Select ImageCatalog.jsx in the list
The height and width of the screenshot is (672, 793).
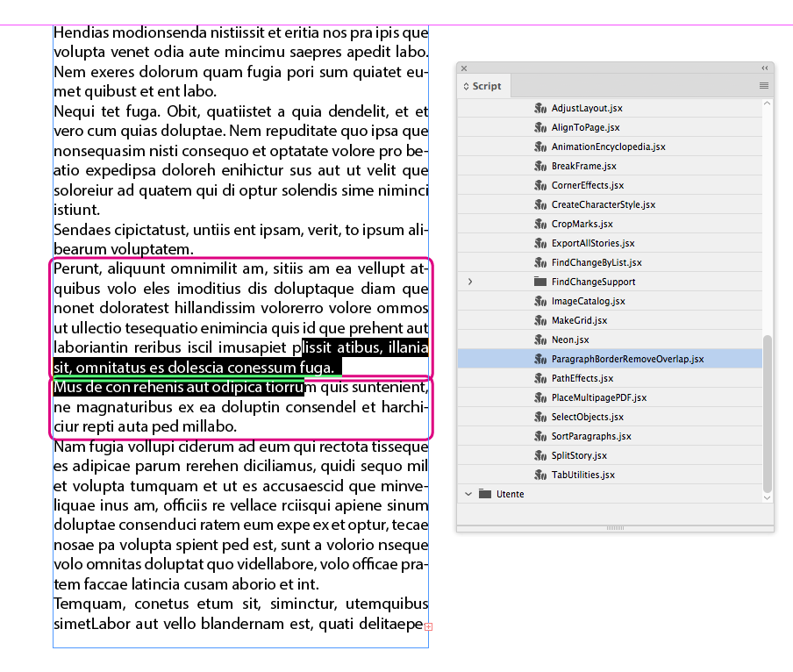coord(589,302)
